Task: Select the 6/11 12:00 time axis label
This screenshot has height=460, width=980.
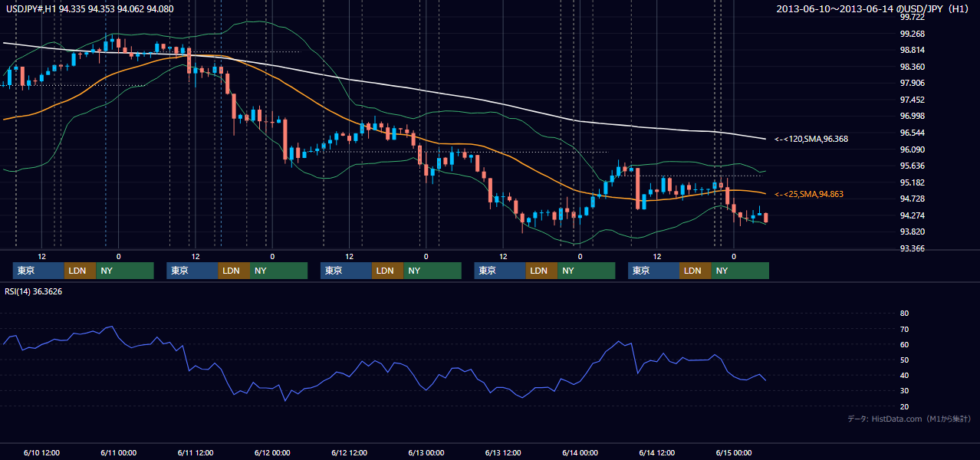Action: click(196, 453)
